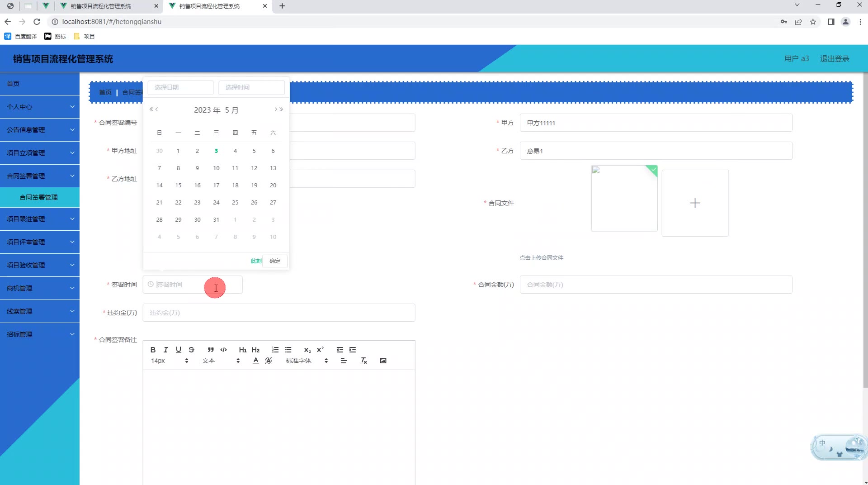Expand the 商机管理 sidebar menu
The width and height of the screenshot is (868, 485).
tap(40, 288)
